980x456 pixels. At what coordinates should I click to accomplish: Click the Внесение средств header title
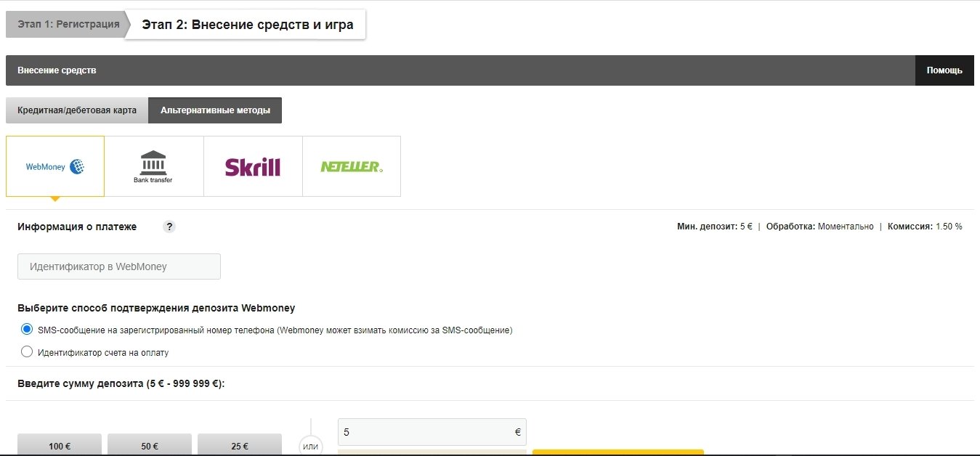pos(57,70)
